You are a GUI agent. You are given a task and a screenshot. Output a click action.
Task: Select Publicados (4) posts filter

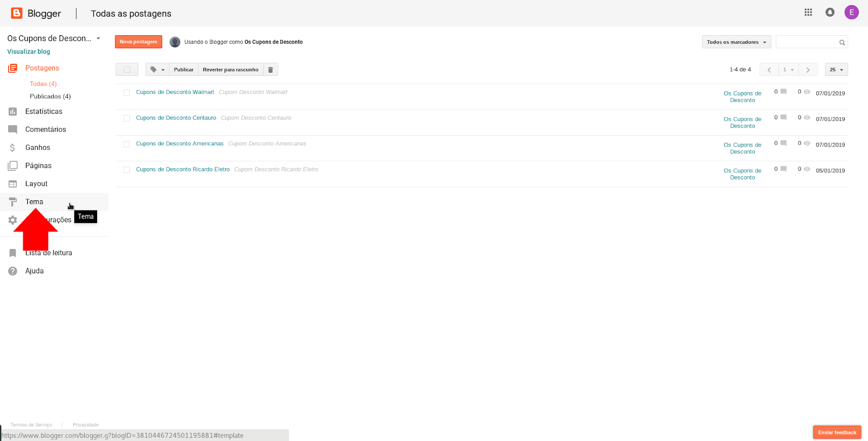tap(50, 96)
